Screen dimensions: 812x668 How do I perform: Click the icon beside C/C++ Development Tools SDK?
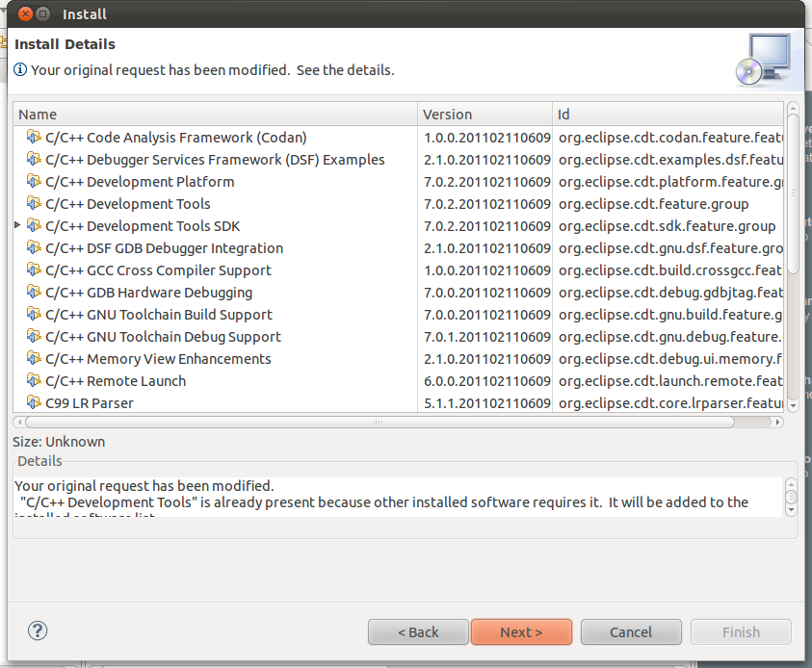tap(34, 226)
